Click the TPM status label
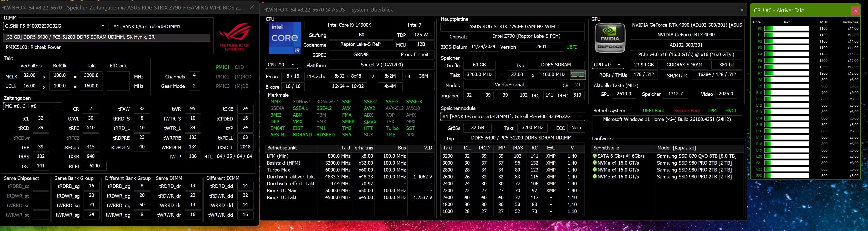The image size is (868, 231). pyautogui.click(x=712, y=111)
